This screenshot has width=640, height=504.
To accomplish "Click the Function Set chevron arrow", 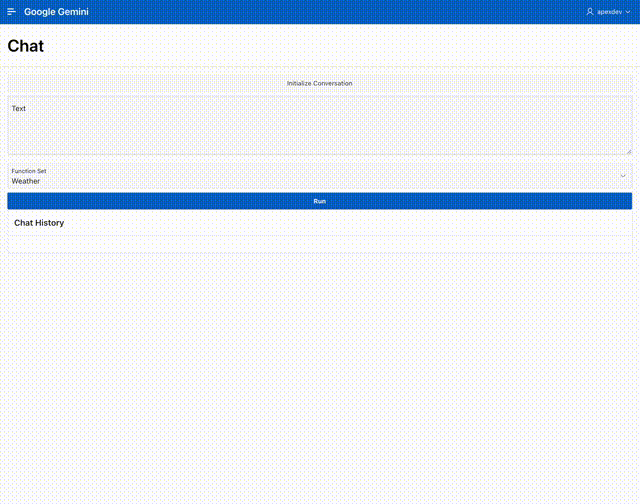I will pos(623,176).
